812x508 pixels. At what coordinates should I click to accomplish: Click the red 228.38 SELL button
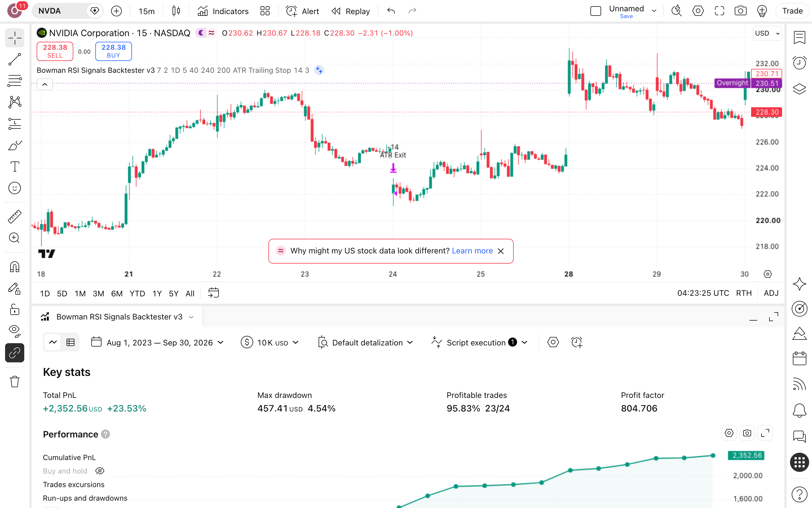[55, 51]
